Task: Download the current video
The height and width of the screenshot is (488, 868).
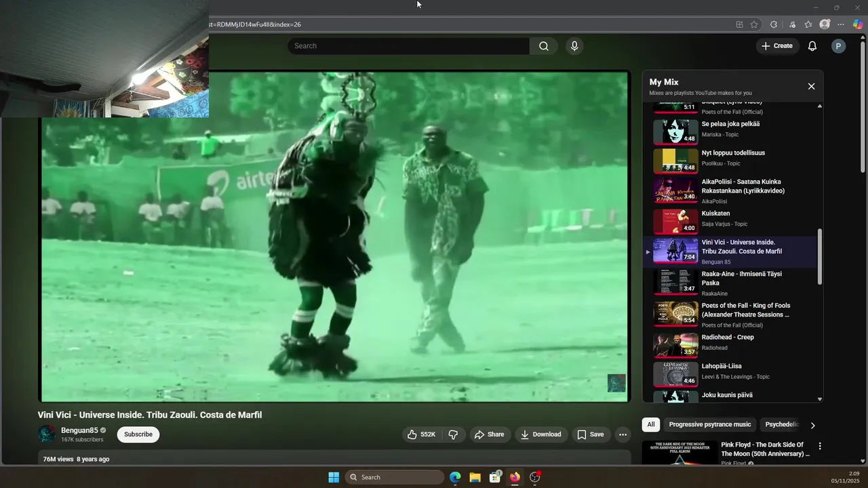Action: (x=540, y=434)
